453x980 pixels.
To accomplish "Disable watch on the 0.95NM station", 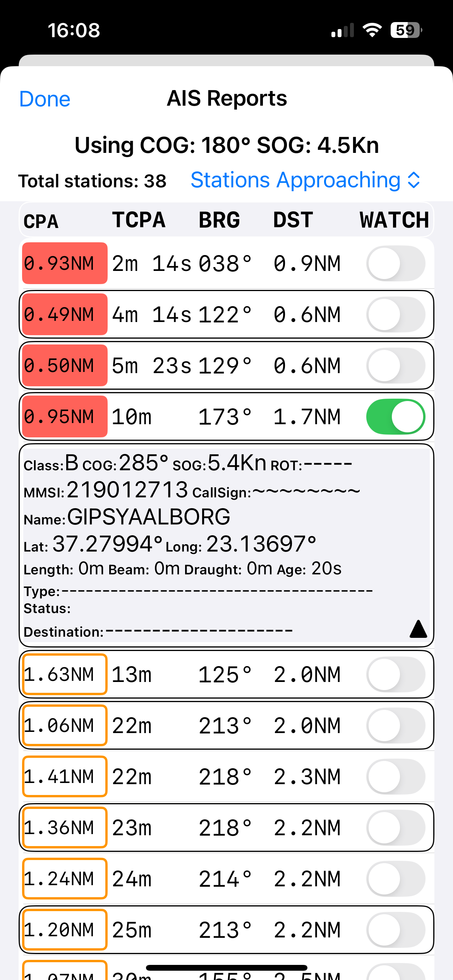I will [396, 417].
